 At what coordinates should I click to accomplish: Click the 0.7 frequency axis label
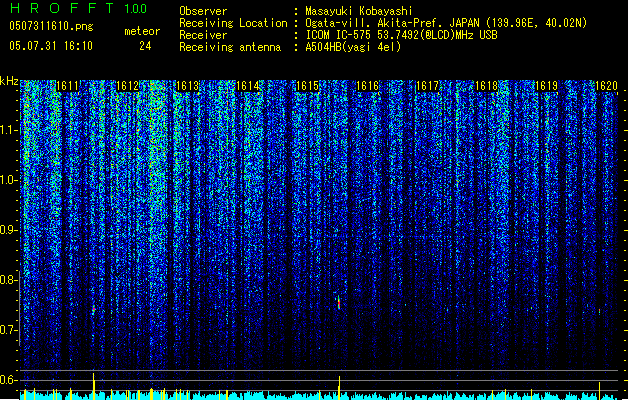pyautogui.click(x=8, y=330)
